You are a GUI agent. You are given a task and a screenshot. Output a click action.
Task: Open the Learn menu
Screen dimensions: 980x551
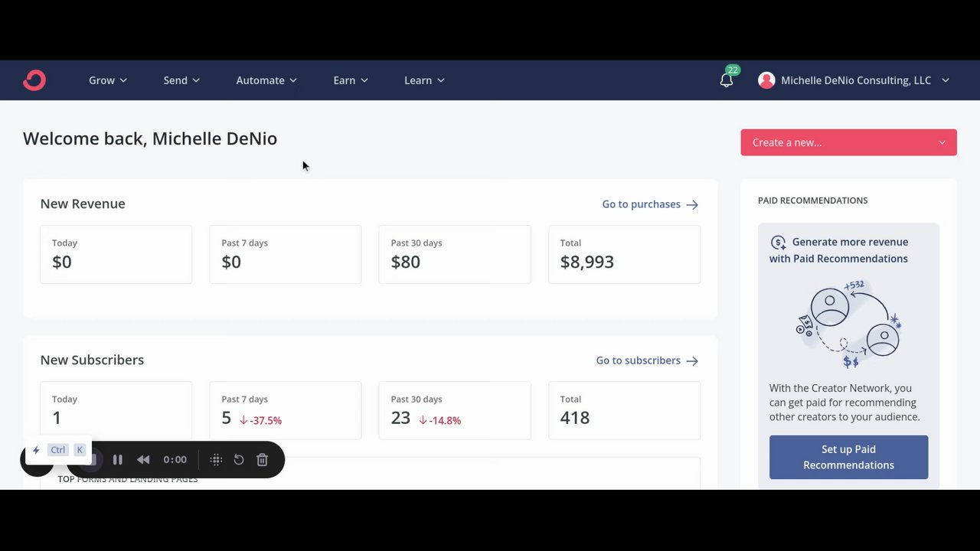(424, 80)
